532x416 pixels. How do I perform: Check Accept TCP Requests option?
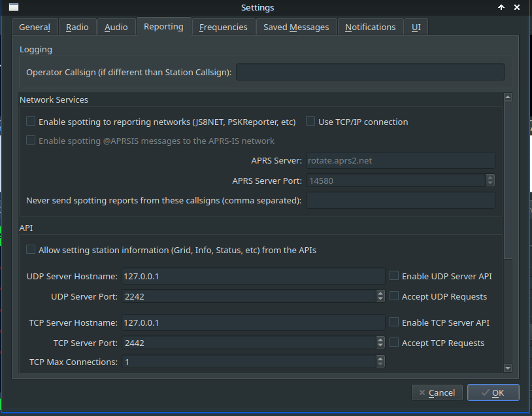[x=394, y=343]
